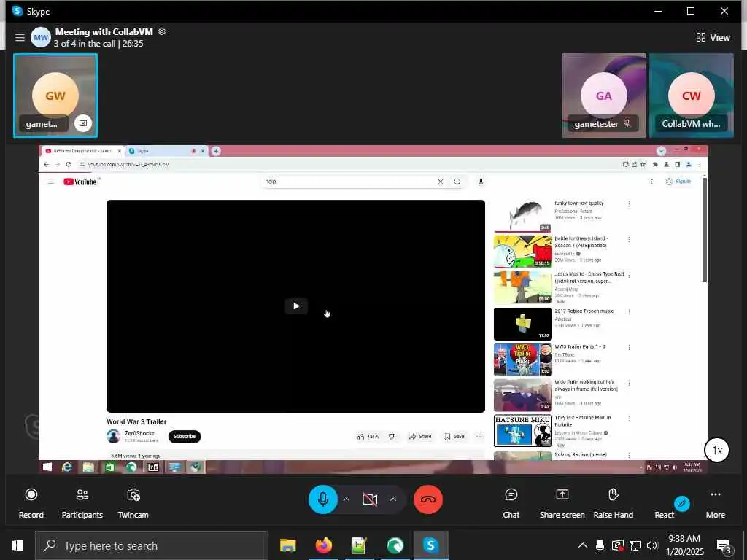This screenshot has height=560, width=747.
Task: Expand camera options chevron
Action: tap(393, 499)
